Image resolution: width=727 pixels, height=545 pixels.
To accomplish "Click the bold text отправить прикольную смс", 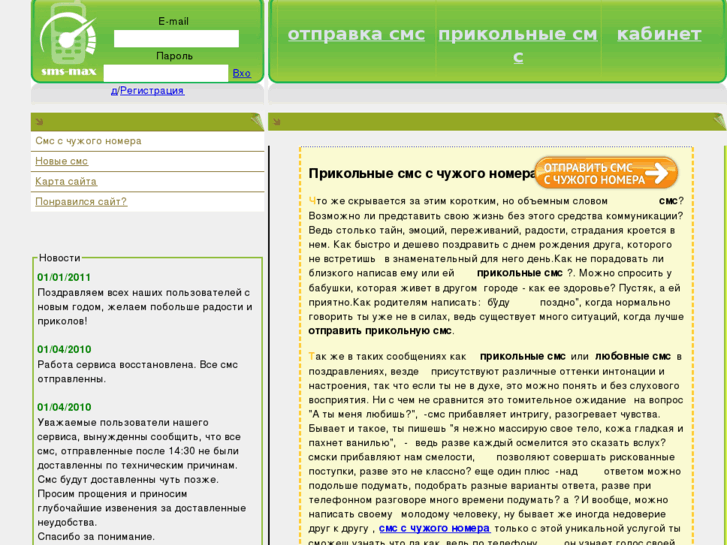I will (380, 331).
